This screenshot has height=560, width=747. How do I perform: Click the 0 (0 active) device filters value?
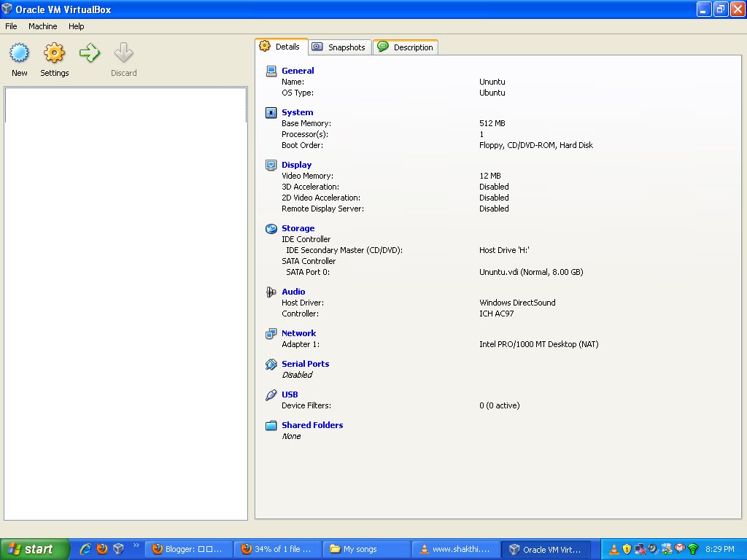(499, 405)
